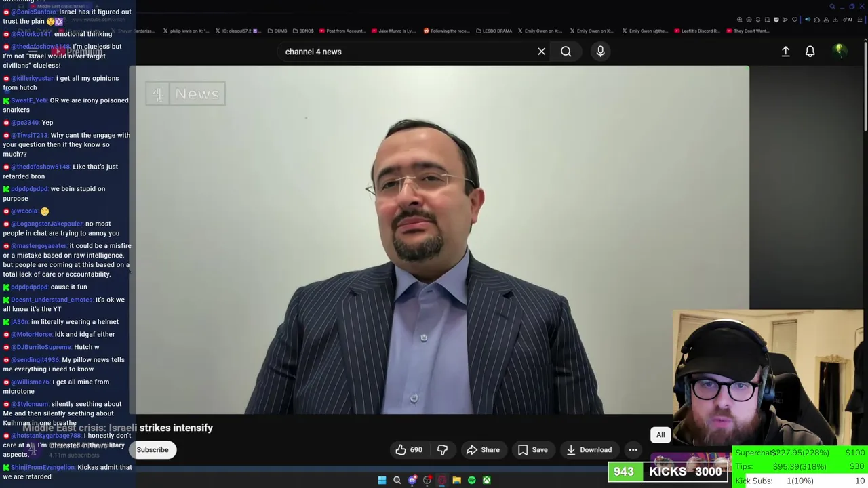Open File Explorer from the taskbar
The height and width of the screenshot is (488, 868).
coord(456,480)
